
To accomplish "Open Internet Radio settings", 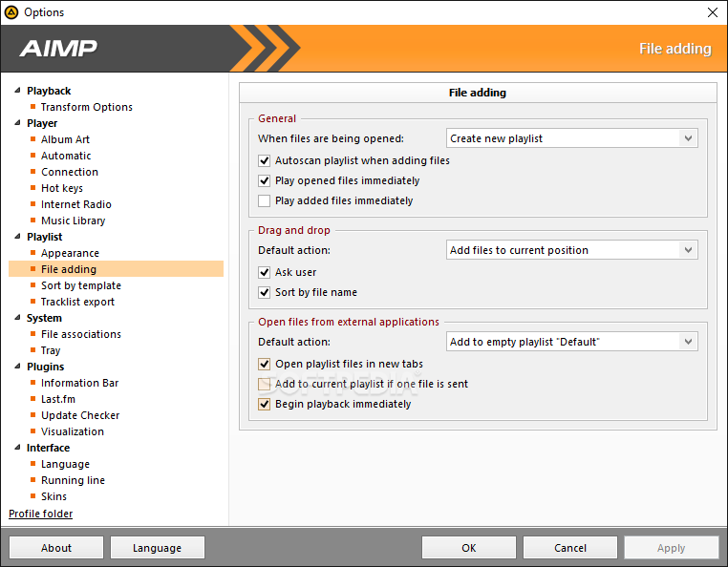I will pos(76,204).
